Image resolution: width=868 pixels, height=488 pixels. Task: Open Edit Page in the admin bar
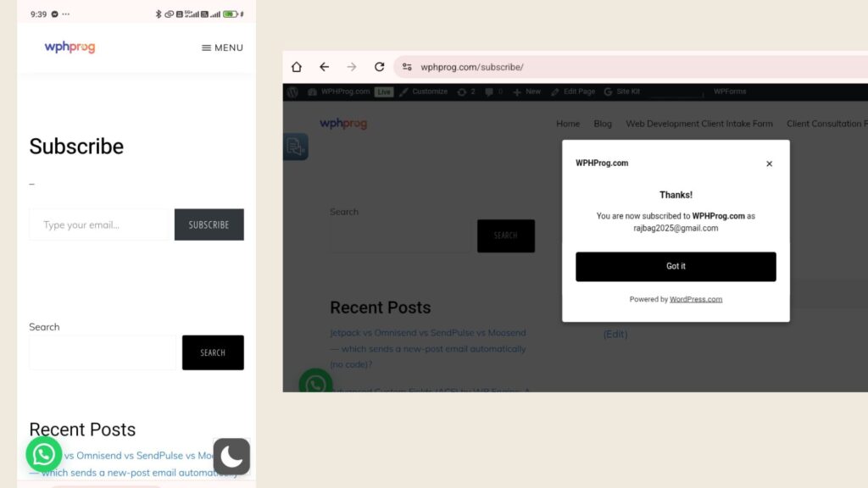tap(573, 91)
